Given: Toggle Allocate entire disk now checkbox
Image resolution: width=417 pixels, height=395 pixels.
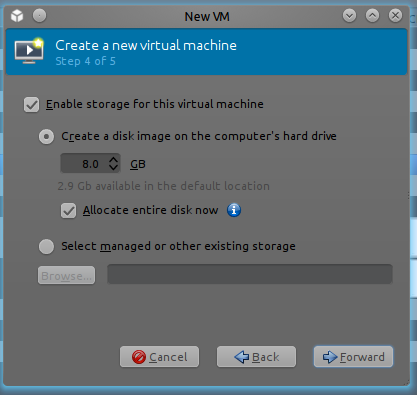Looking at the screenshot, I should click(69, 211).
